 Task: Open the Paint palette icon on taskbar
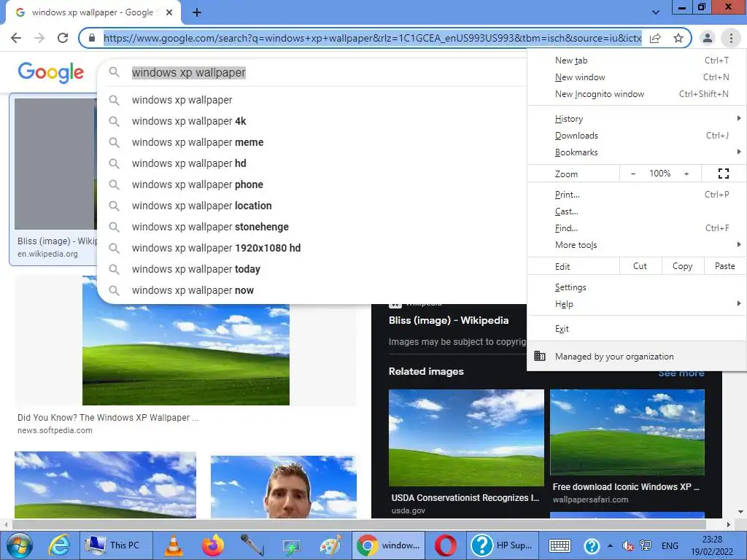[330, 545]
